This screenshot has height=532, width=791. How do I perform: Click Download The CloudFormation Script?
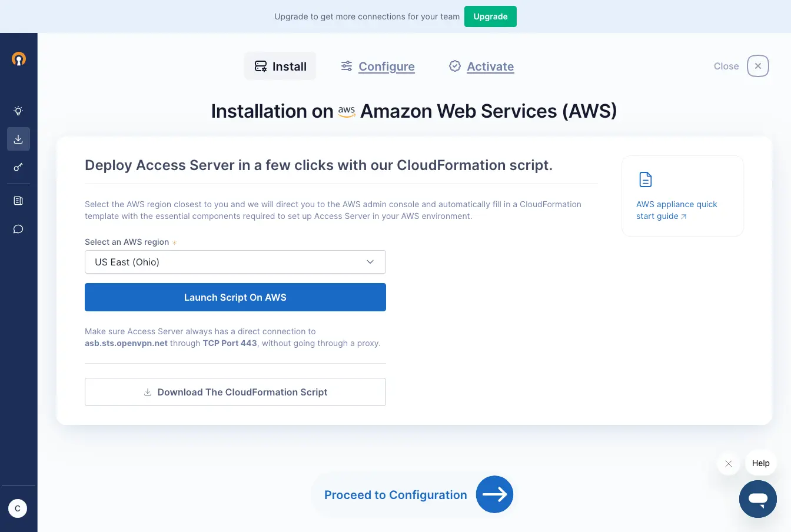235,392
